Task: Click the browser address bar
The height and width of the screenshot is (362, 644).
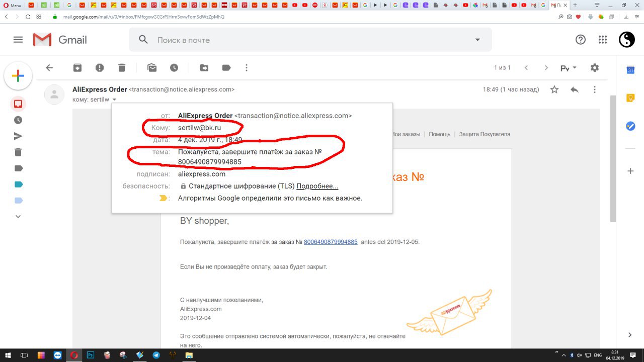Action: 302,17
